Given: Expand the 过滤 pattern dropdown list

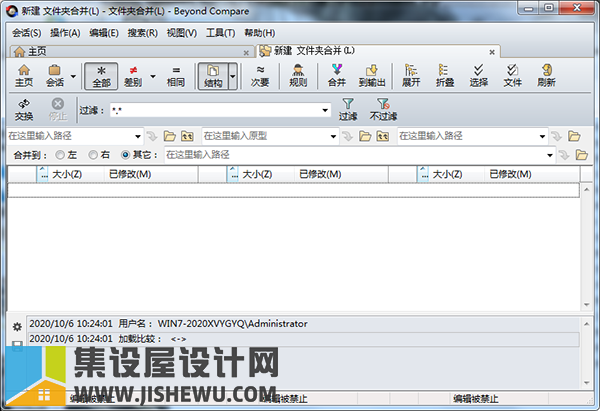Looking at the screenshot, I should 325,111.
